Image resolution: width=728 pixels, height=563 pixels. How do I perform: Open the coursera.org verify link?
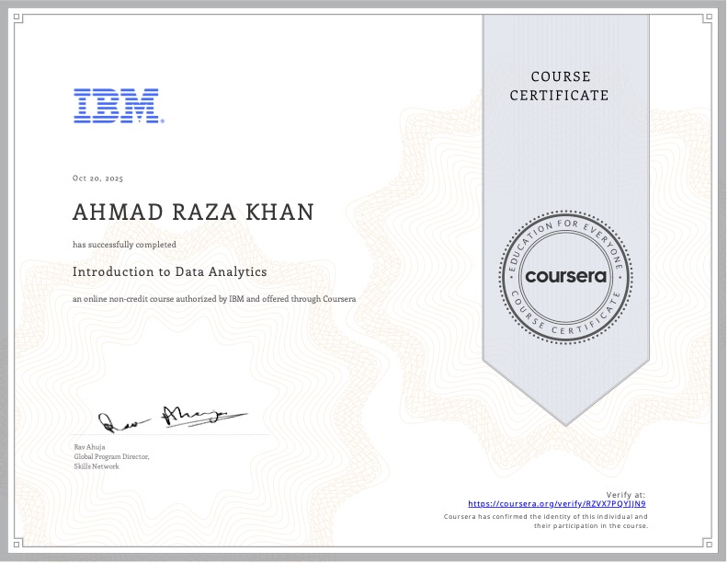click(x=557, y=504)
